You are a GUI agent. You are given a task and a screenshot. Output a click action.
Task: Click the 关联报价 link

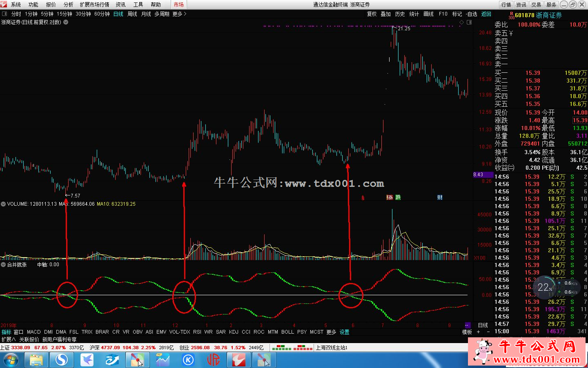29,339
